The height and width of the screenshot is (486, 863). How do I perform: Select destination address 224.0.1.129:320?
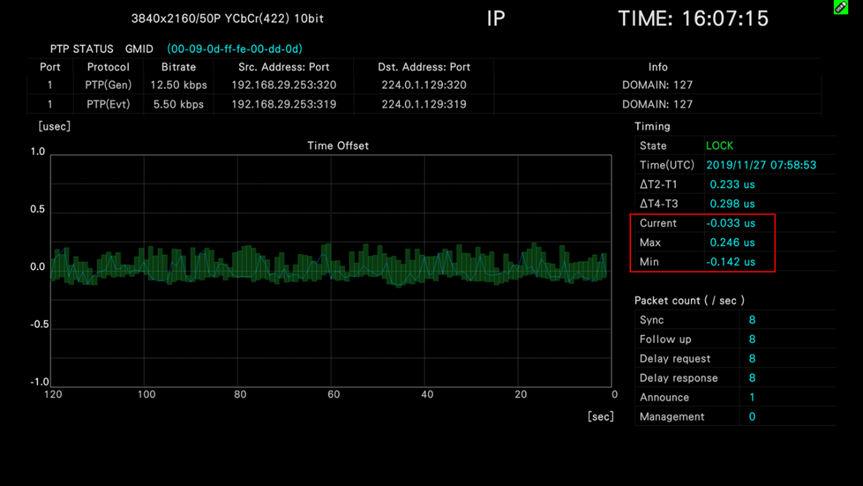pyautogui.click(x=424, y=85)
